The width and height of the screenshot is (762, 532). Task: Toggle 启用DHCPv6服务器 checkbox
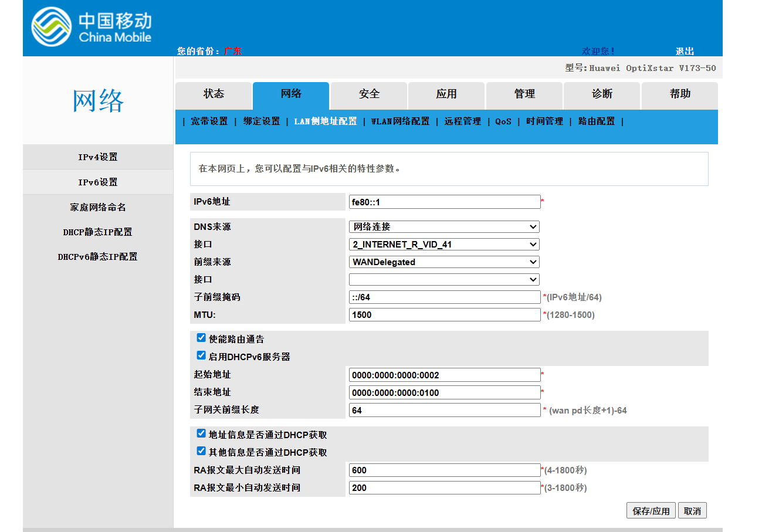[201, 355]
